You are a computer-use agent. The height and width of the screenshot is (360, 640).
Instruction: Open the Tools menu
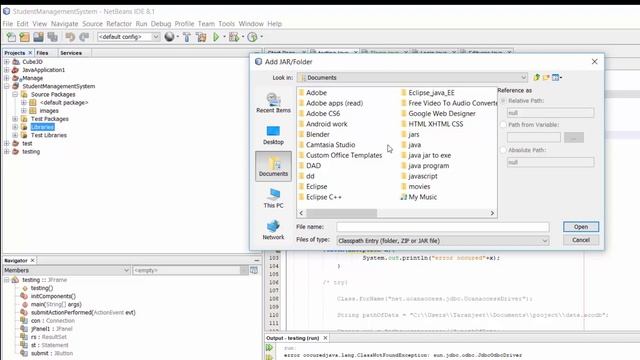pos(226,24)
